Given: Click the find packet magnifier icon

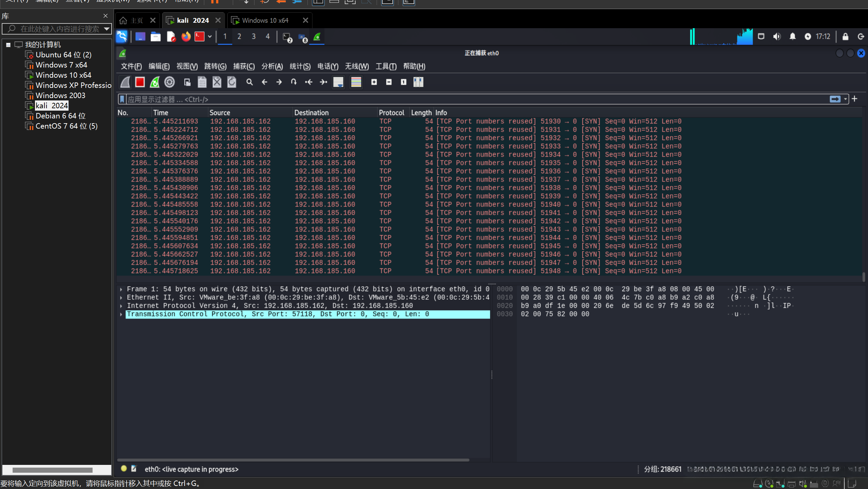Looking at the screenshot, I should click(x=249, y=82).
